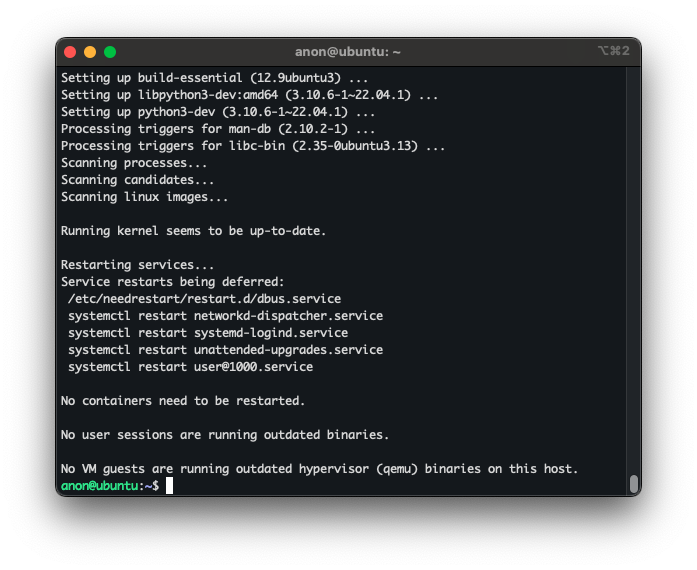Screen dimensions: 697x570
Task: Click the red close window button
Action: (x=70, y=51)
